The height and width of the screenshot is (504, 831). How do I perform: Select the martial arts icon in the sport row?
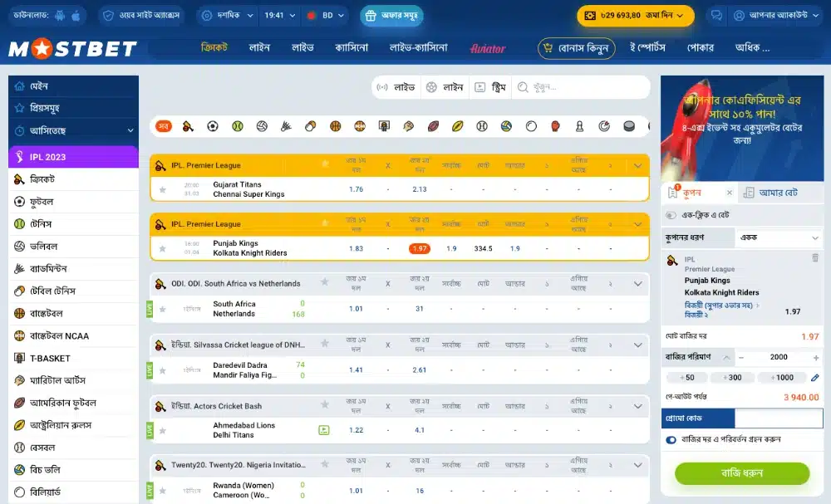(x=409, y=126)
